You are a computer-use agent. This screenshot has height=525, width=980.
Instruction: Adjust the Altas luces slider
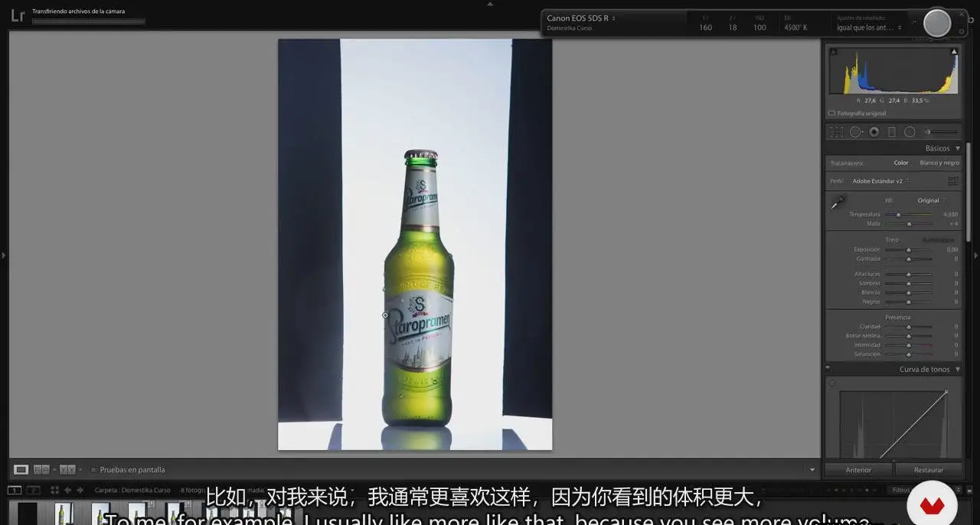coord(909,274)
